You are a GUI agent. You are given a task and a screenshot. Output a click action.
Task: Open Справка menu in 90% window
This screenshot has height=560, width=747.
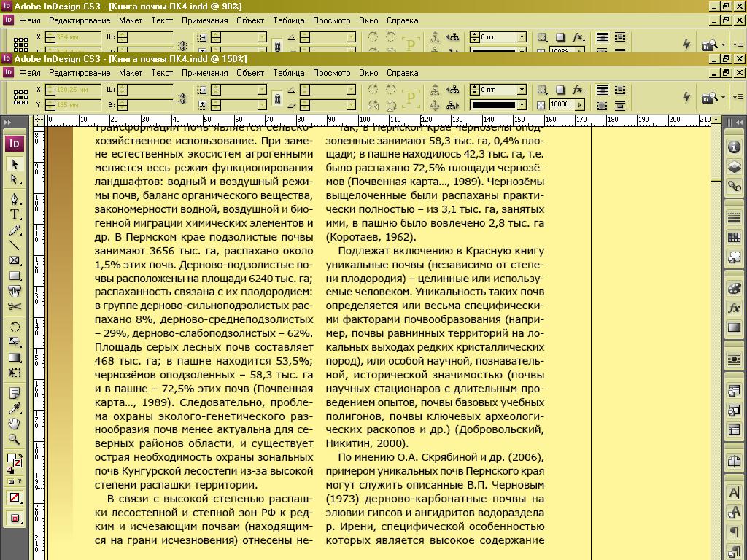pos(403,20)
